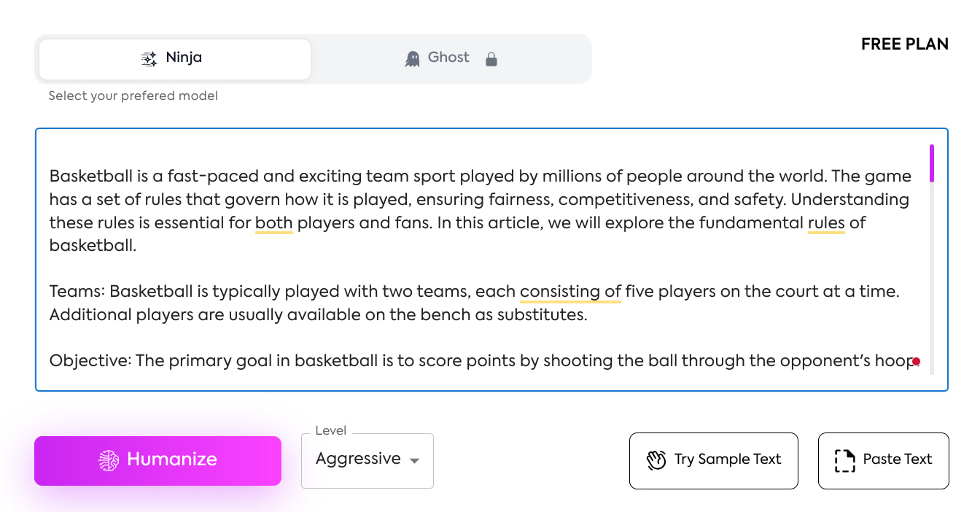Click the lock icon beside Ghost
The height and width of the screenshot is (512, 980).
pos(491,59)
